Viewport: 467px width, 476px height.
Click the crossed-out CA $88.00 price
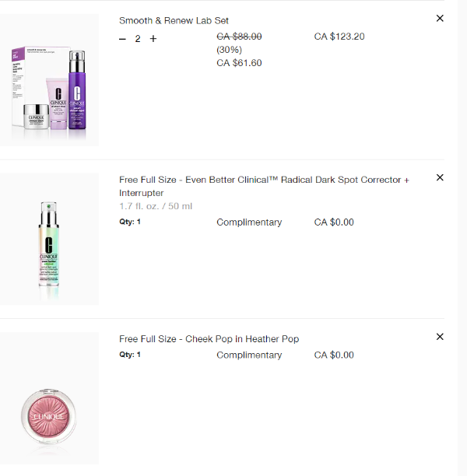(239, 37)
